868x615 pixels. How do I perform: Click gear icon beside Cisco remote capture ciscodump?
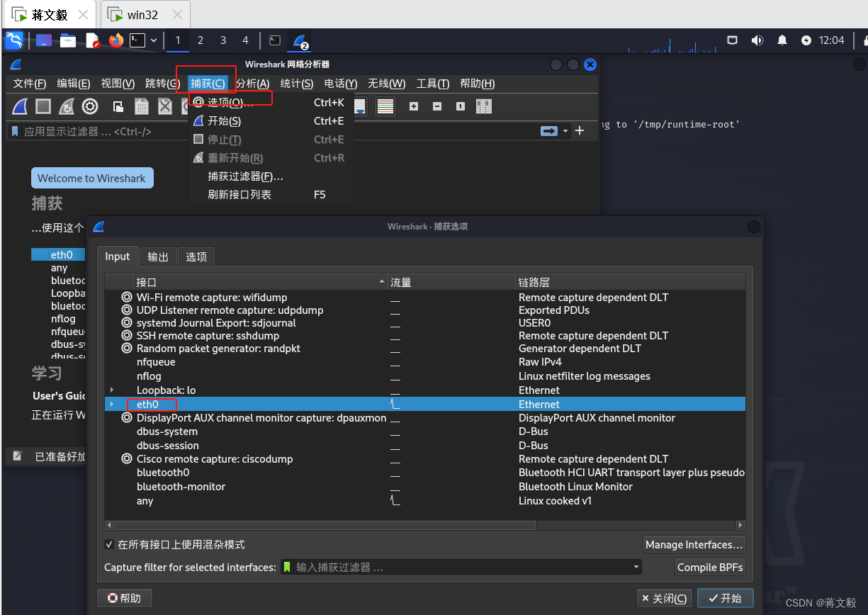point(127,459)
